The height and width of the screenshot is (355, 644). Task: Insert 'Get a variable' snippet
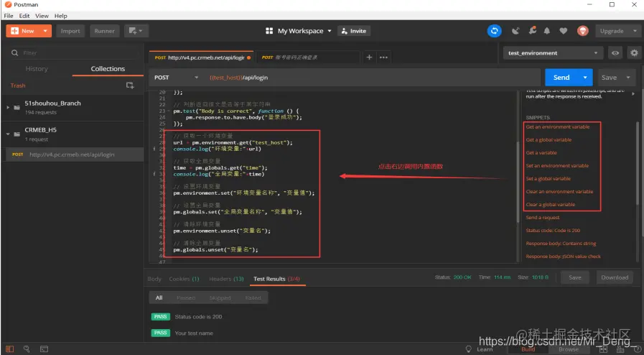541,153
